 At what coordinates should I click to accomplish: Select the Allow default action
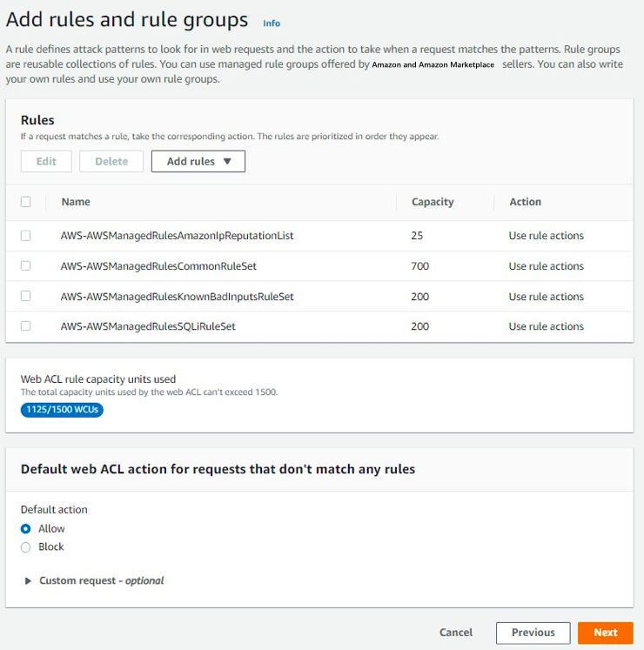[x=26, y=529]
